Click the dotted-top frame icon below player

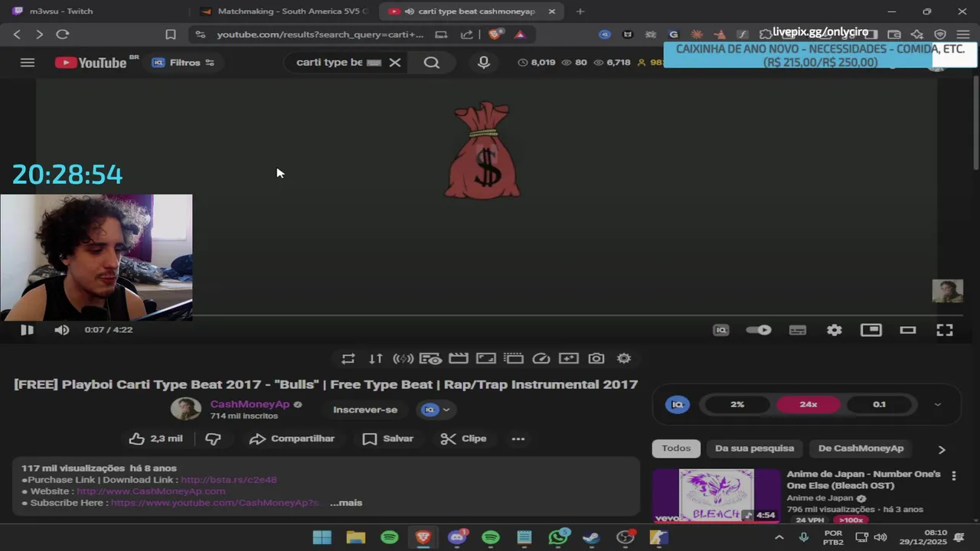point(514,358)
